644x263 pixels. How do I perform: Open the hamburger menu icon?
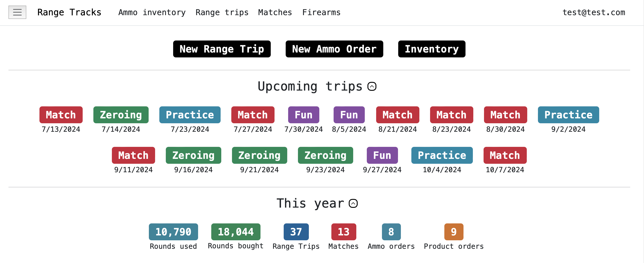17,12
